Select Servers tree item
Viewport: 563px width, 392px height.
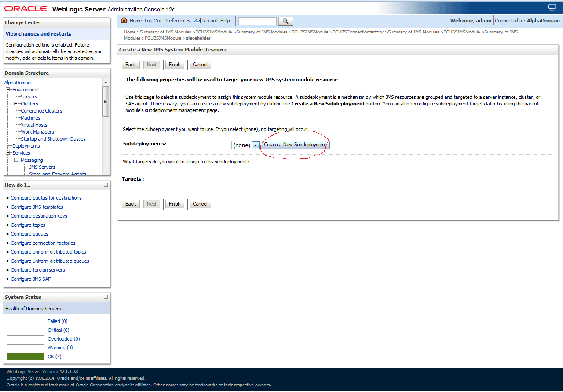29,97
